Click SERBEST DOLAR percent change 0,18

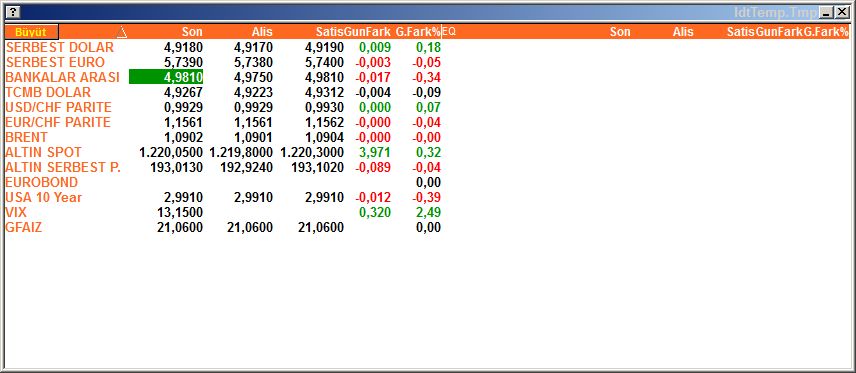pos(428,48)
